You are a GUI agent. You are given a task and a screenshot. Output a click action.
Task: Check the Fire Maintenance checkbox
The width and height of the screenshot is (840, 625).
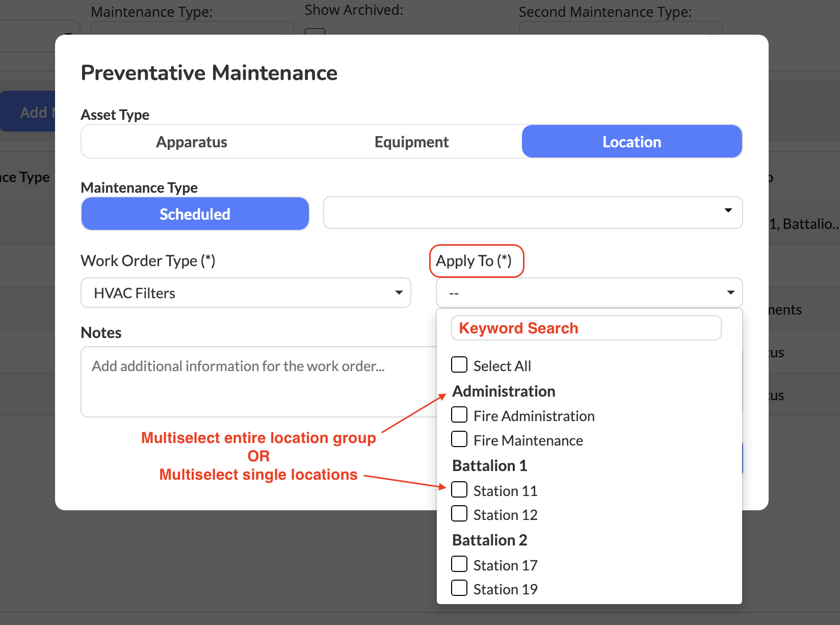point(459,439)
